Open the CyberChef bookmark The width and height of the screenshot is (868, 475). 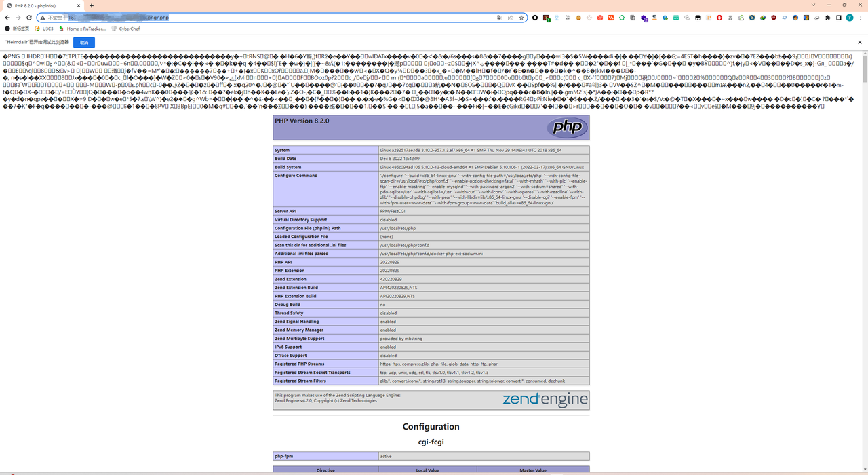pos(125,28)
